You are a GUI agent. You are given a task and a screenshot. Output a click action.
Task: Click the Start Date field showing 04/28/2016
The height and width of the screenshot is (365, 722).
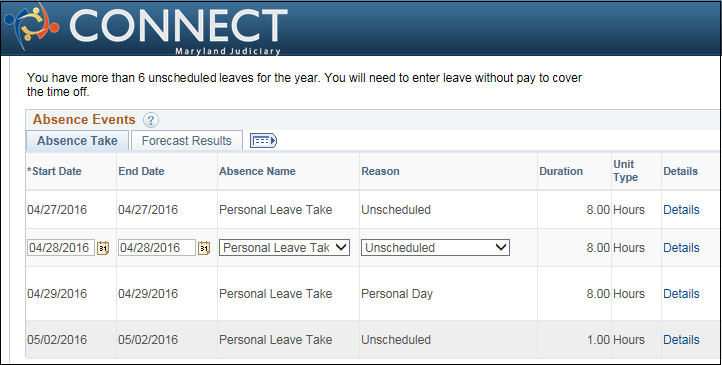[x=61, y=248]
